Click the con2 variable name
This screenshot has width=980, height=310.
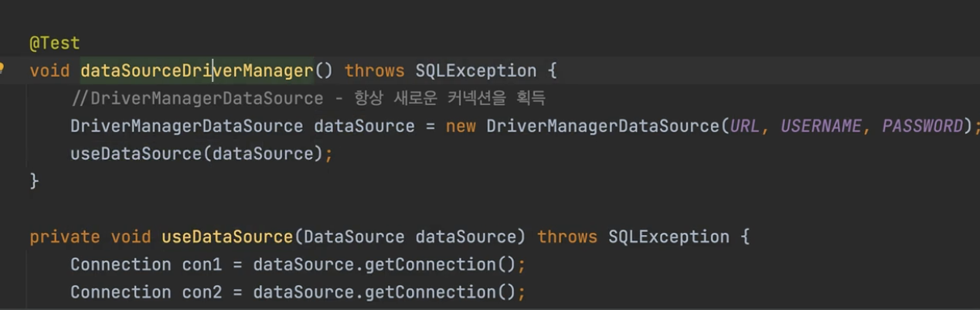tap(202, 292)
